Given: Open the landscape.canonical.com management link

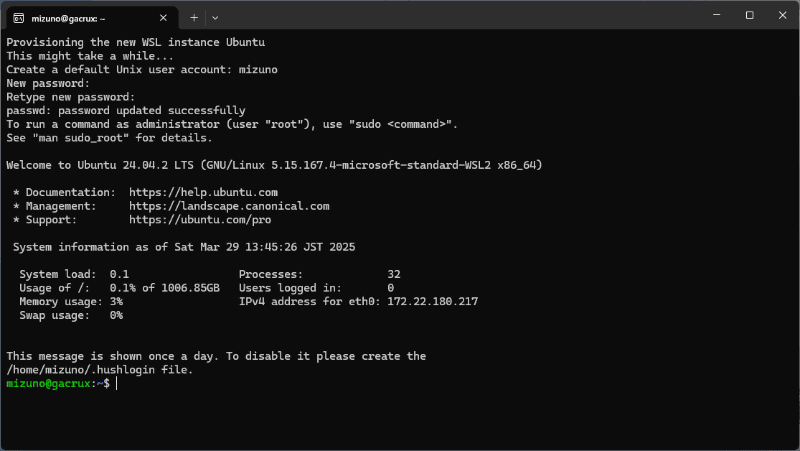Looking at the screenshot, I should pyautogui.click(x=229, y=206).
